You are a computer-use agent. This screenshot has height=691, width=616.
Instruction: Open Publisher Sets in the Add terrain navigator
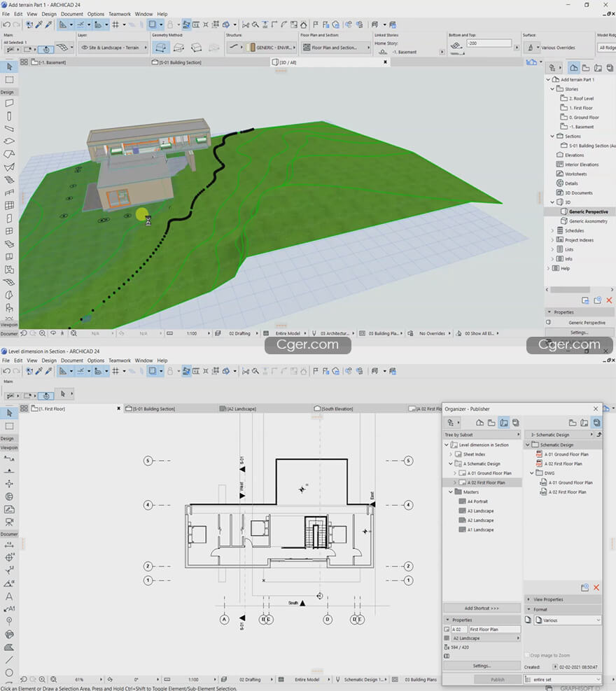coord(610,68)
